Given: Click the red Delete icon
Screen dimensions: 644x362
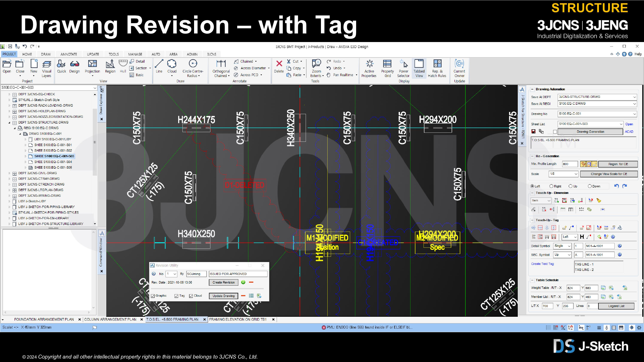Looking at the screenshot, I should click(279, 63).
